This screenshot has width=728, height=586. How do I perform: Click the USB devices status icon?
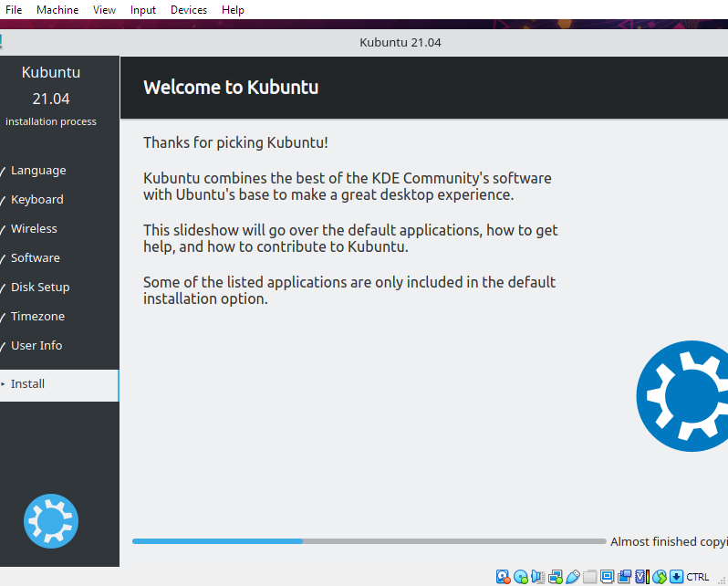click(573, 577)
